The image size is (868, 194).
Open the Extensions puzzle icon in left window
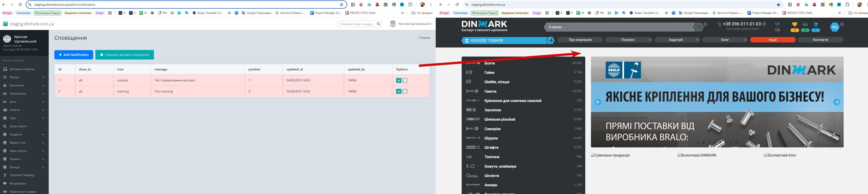(410, 5)
